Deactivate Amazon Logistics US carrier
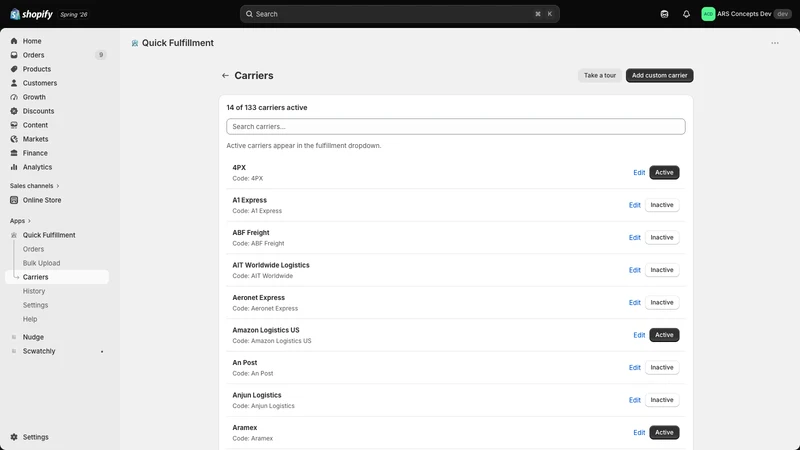This screenshot has height=450, width=800. pos(664,335)
